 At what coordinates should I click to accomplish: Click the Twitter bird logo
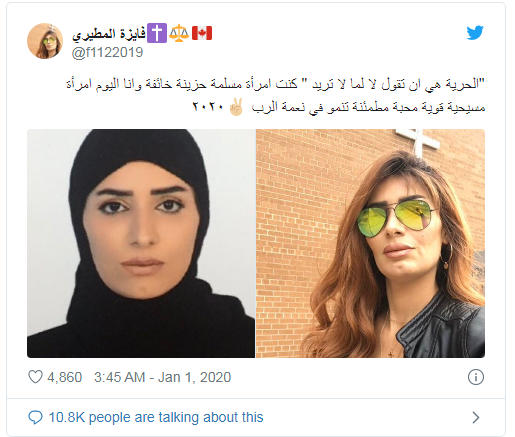coord(475,33)
